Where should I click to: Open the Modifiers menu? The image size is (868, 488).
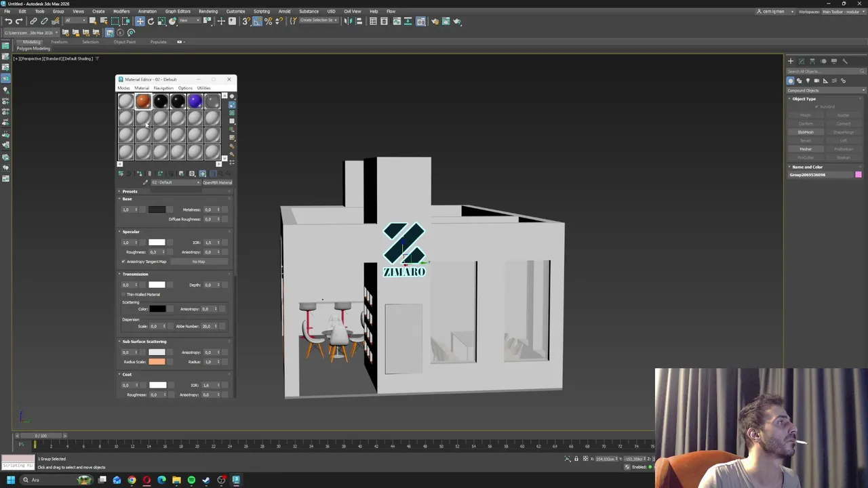(x=121, y=12)
